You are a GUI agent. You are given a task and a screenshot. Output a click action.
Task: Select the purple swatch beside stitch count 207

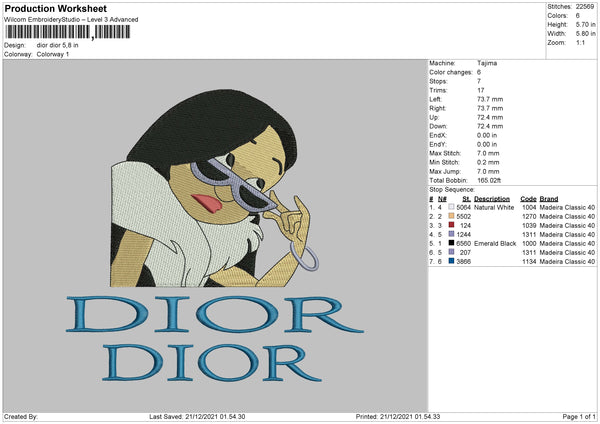(x=452, y=252)
